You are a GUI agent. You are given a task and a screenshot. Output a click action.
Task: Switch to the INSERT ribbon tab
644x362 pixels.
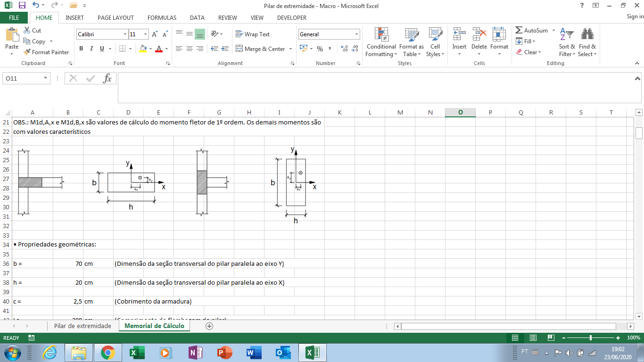click(75, 18)
